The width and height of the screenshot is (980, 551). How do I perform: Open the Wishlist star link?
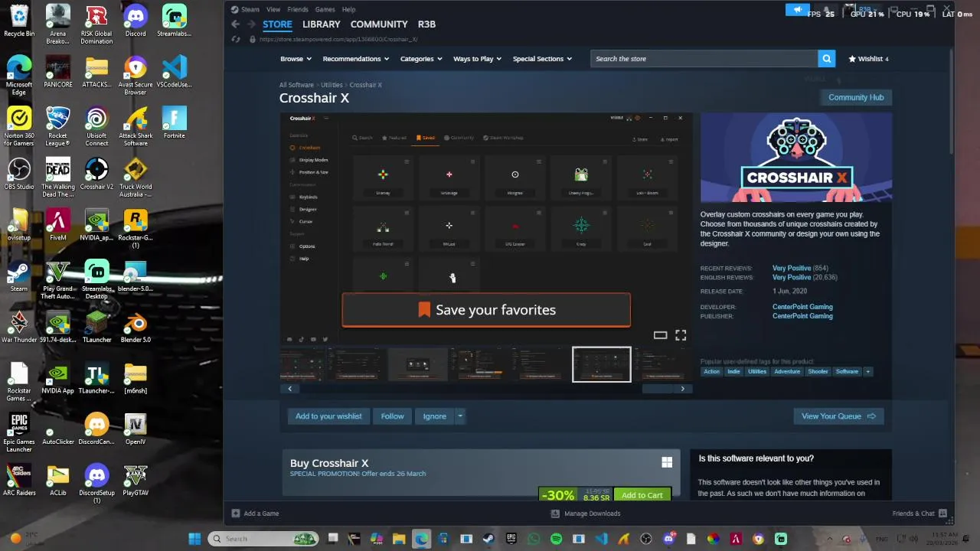pyautogui.click(x=869, y=59)
